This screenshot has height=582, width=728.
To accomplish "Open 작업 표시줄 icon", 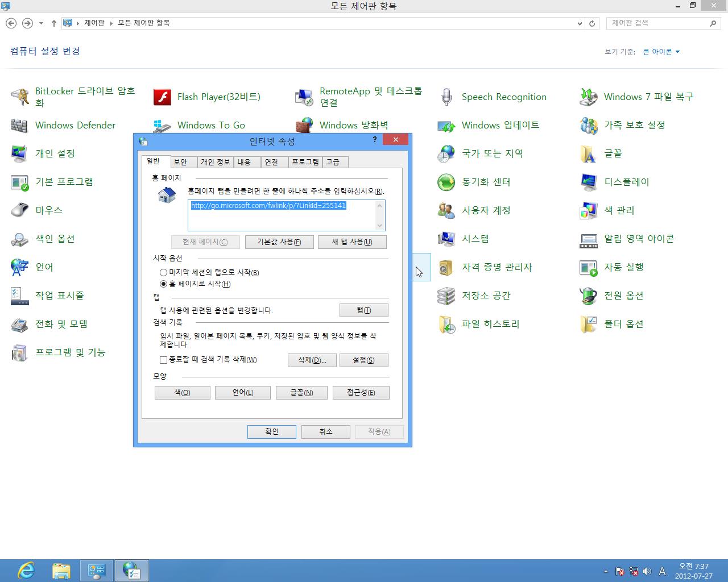I will click(20, 296).
